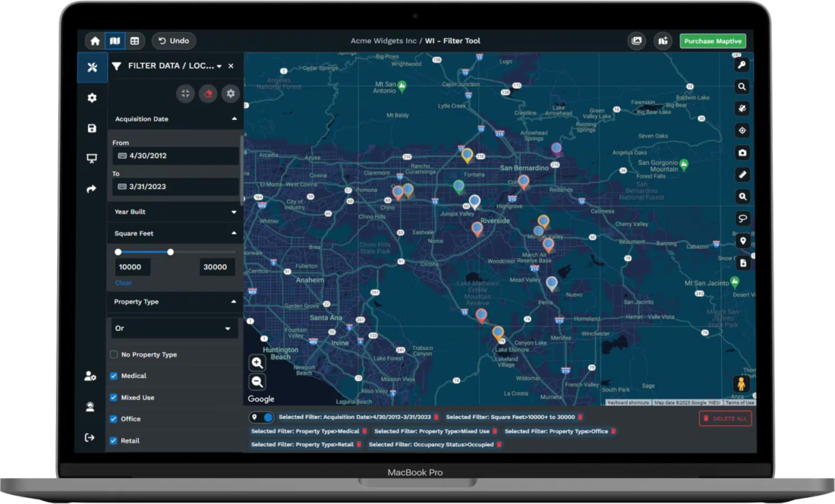Click the map zoom in button
Viewport: 835px width, 504px height.
click(x=257, y=363)
